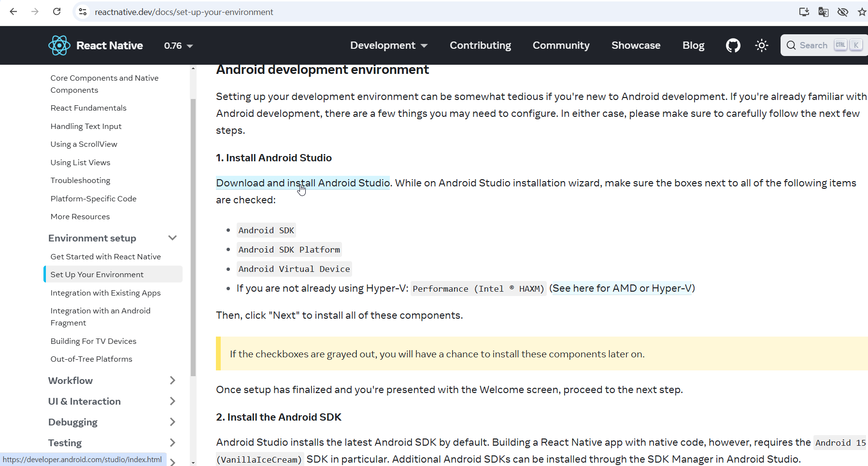Open Out-of-Tree Platforms page

91,359
